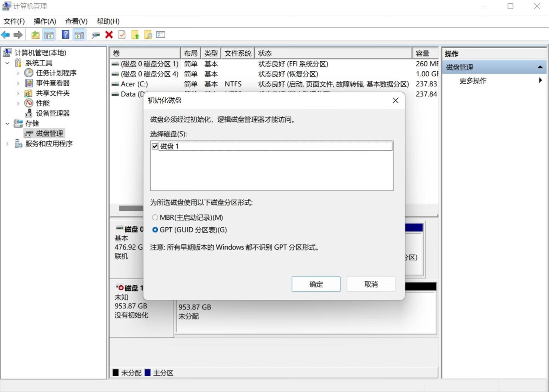Open the 查看(V) menu
549x392 pixels.
pos(76,21)
